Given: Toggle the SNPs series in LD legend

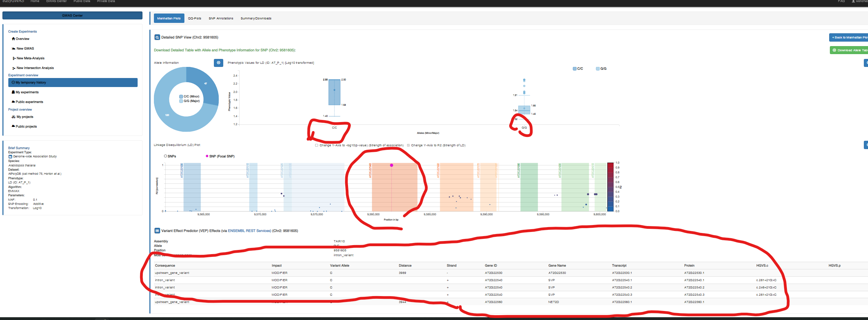Looking at the screenshot, I should click(166, 156).
